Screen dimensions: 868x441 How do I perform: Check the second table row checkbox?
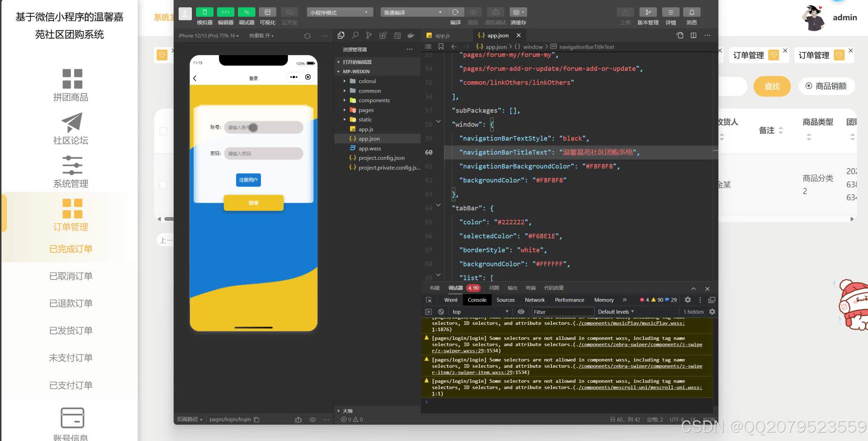(163, 185)
